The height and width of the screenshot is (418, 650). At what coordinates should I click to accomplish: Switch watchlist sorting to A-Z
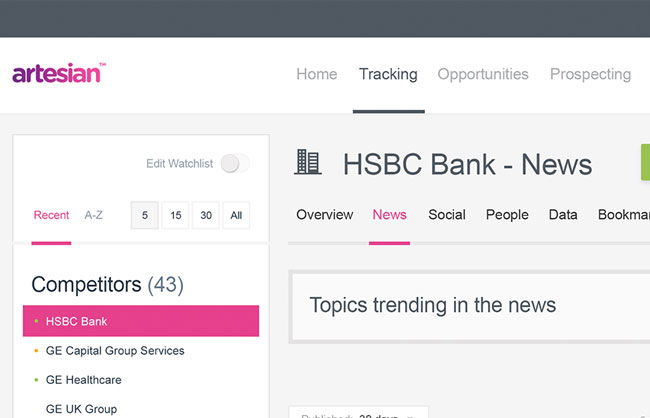93,215
